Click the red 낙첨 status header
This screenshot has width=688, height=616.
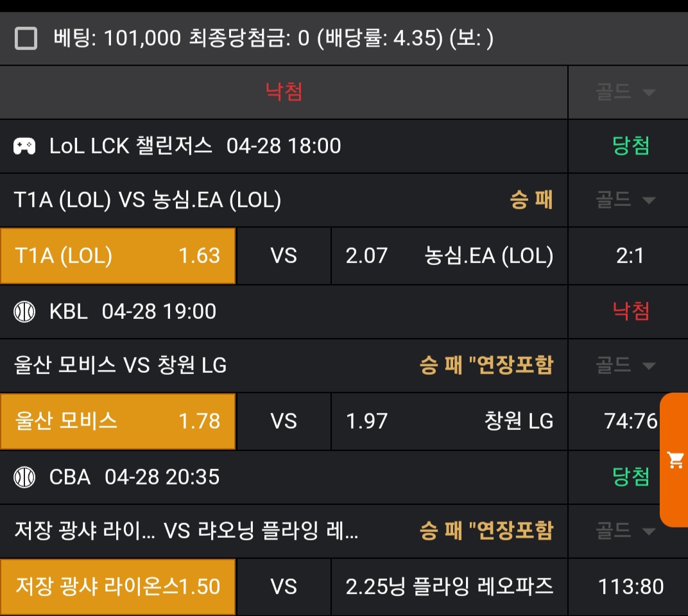tap(284, 92)
